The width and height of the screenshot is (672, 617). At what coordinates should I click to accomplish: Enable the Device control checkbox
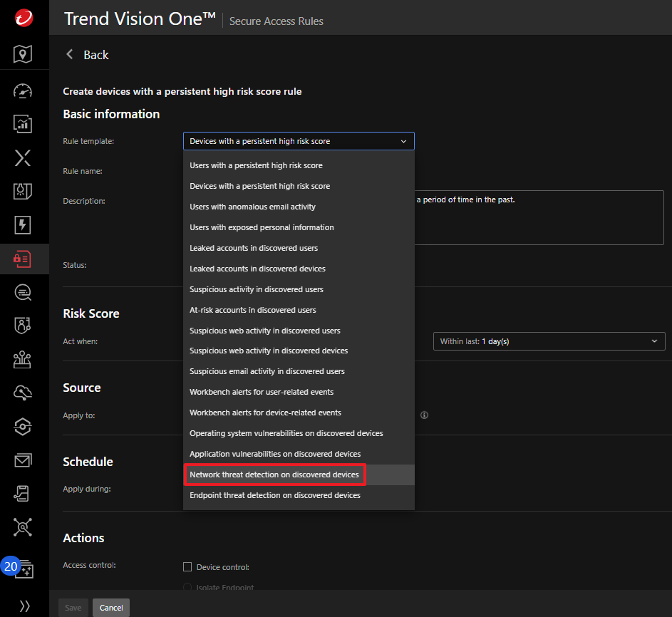pos(187,567)
